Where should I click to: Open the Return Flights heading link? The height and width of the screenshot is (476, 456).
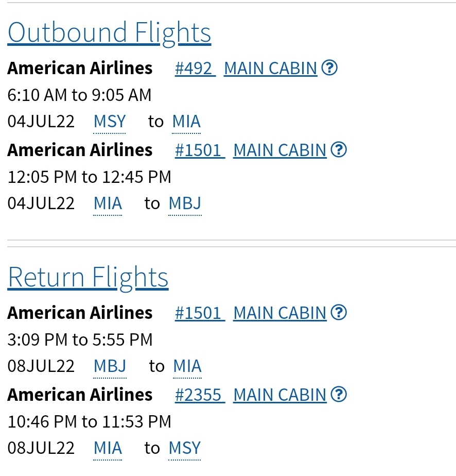pyautogui.click(x=88, y=277)
